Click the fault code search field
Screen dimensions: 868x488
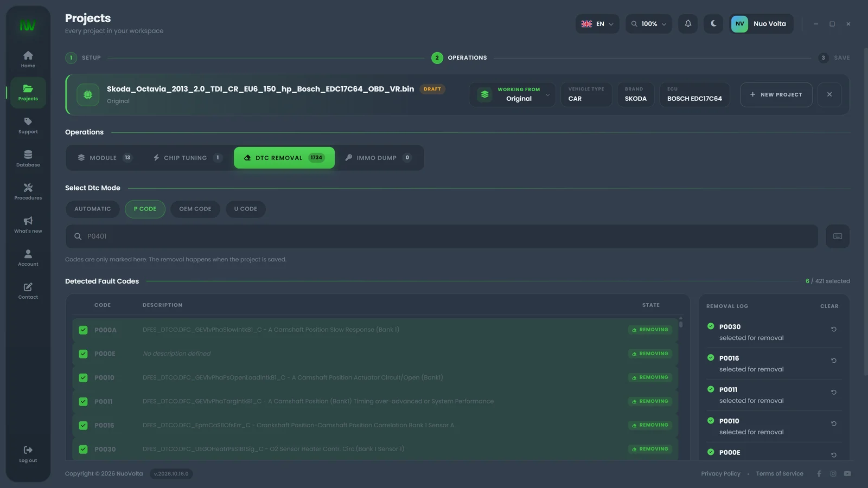click(x=442, y=236)
